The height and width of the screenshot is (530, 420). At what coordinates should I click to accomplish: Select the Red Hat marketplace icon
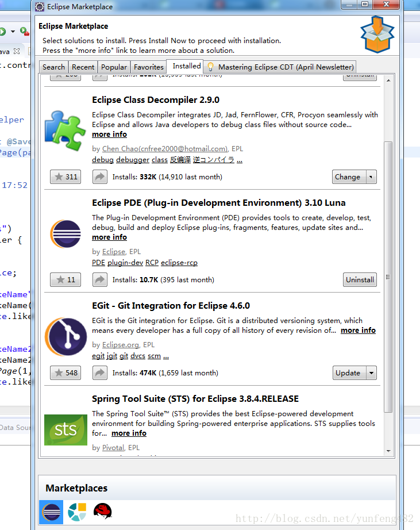tap(103, 511)
